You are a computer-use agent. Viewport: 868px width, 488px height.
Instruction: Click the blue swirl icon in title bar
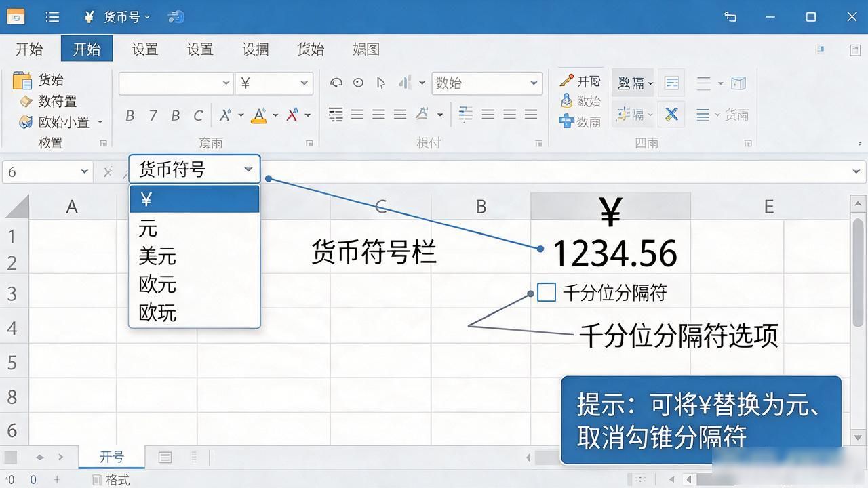[x=176, y=16]
